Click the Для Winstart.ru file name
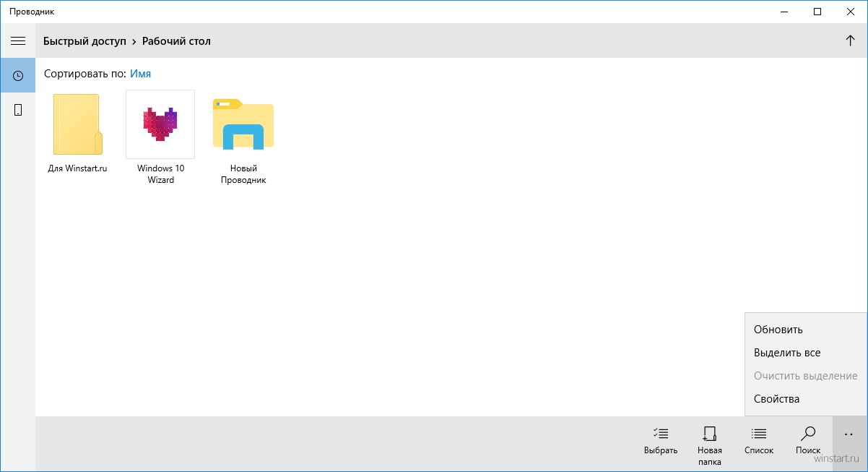 [77, 168]
